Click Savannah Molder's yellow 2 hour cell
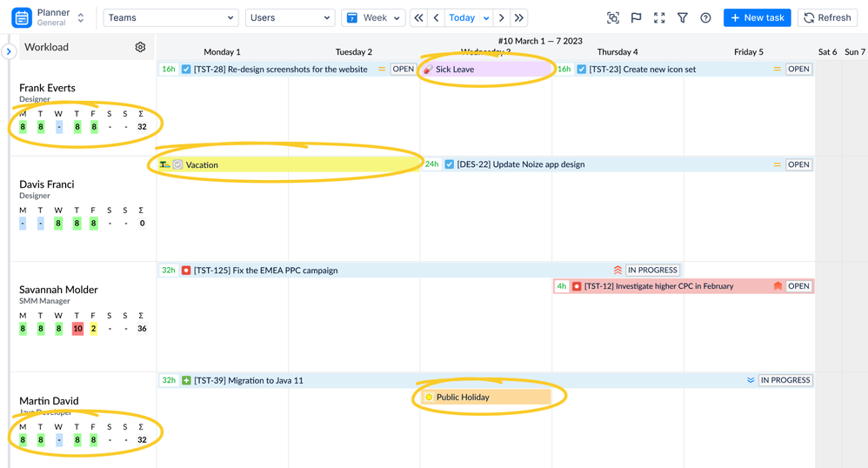 pyautogui.click(x=94, y=329)
